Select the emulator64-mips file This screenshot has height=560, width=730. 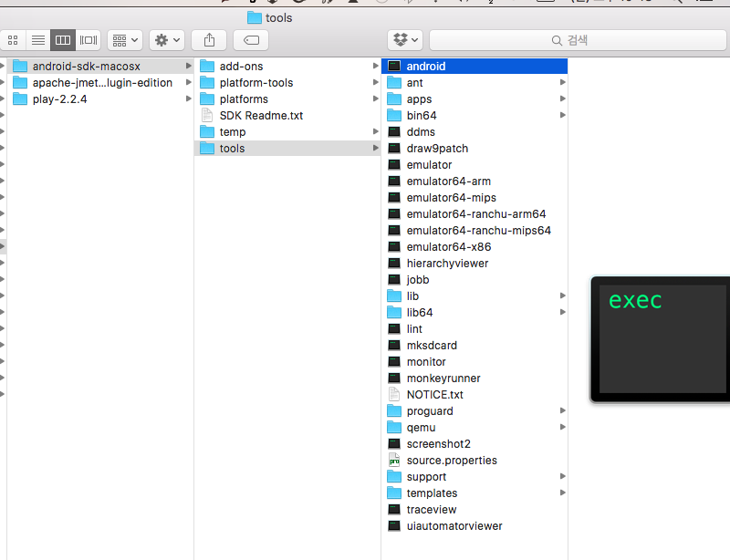click(x=474, y=198)
